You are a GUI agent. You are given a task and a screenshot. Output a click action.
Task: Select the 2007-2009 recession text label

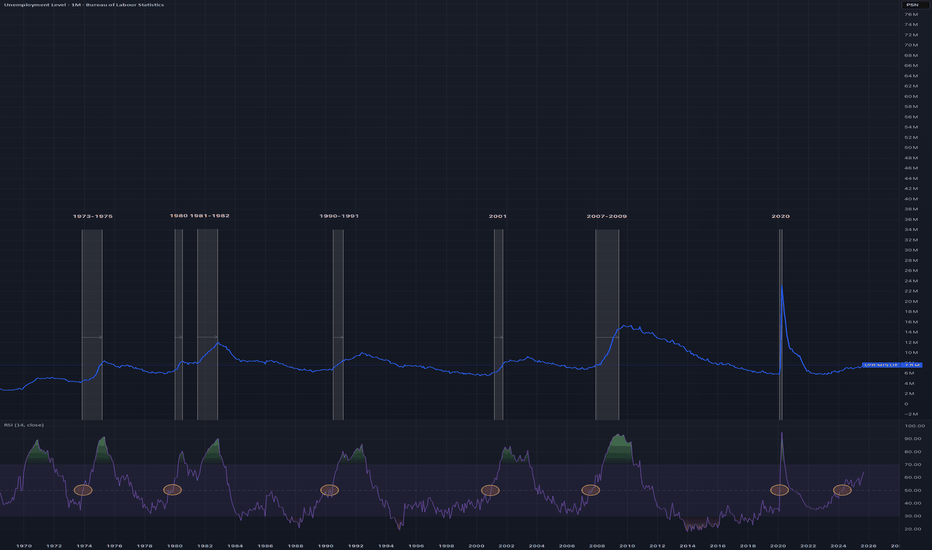click(x=607, y=216)
